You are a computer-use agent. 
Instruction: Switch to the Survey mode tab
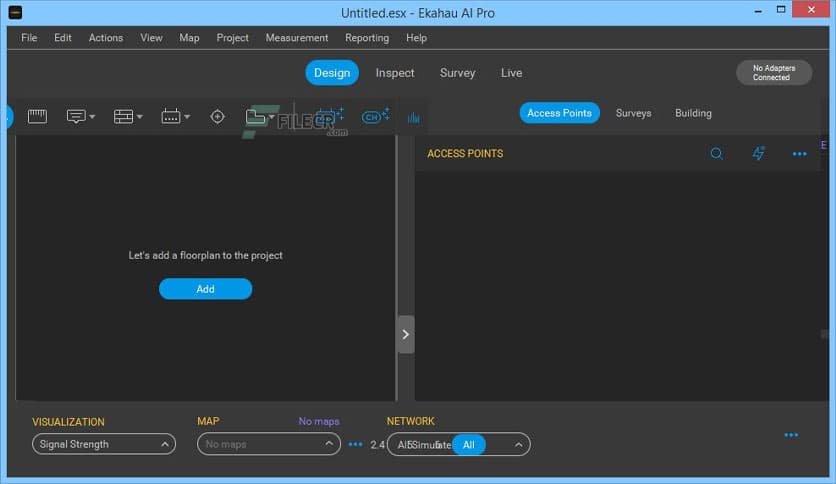coord(457,73)
